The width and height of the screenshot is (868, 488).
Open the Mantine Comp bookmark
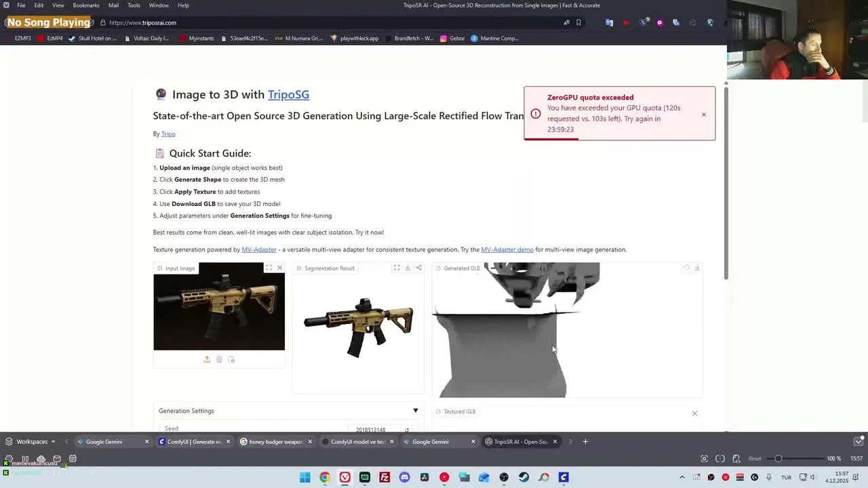(x=495, y=39)
